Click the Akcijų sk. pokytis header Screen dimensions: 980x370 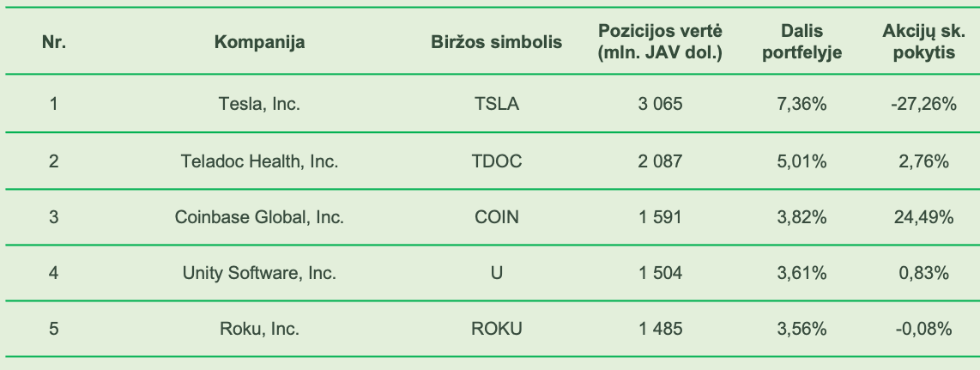923,42
